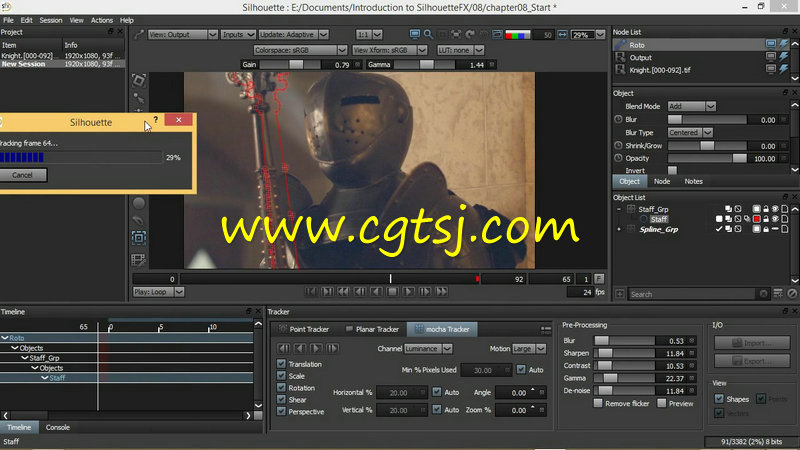The height and width of the screenshot is (450, 800).
Task: Click the stop playback button
Action: click(x=392, y=292)
